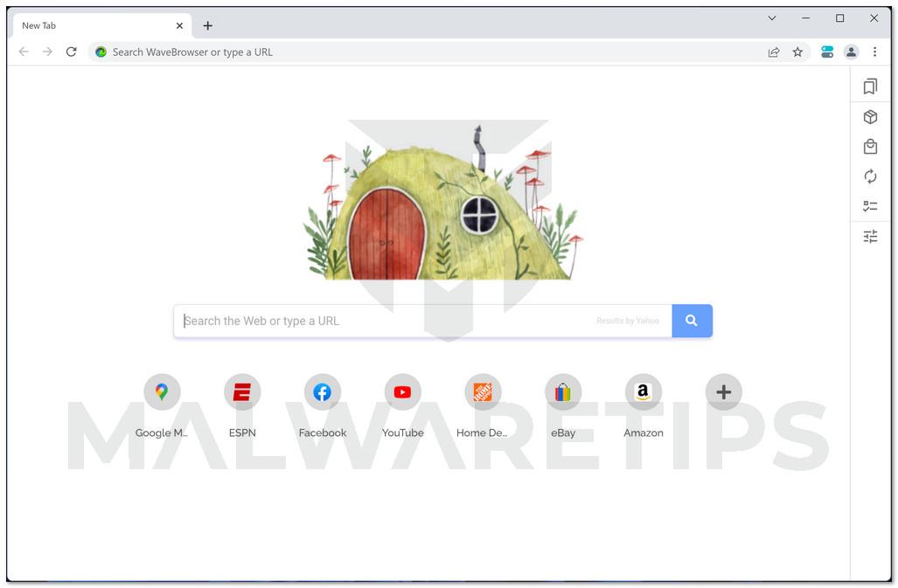Open the checklist sidebar icon
This screenshot has width=898, height=588.
tap(870, 206)
